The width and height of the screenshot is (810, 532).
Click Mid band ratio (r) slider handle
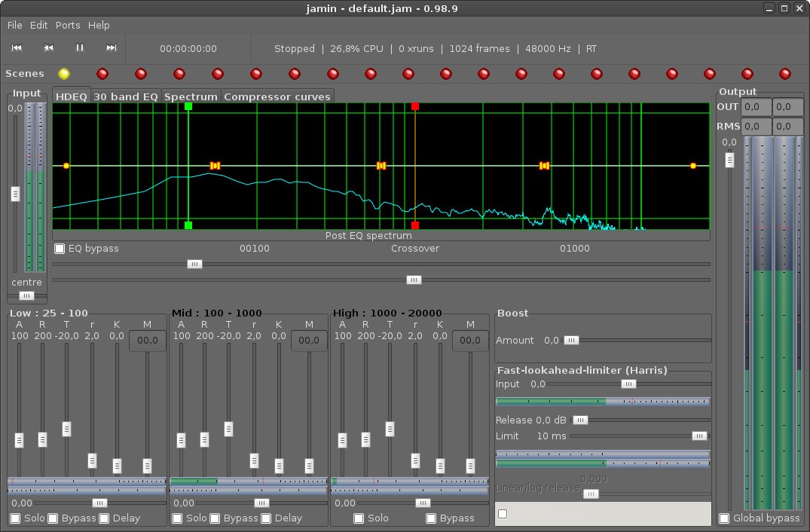click(254, 460)
